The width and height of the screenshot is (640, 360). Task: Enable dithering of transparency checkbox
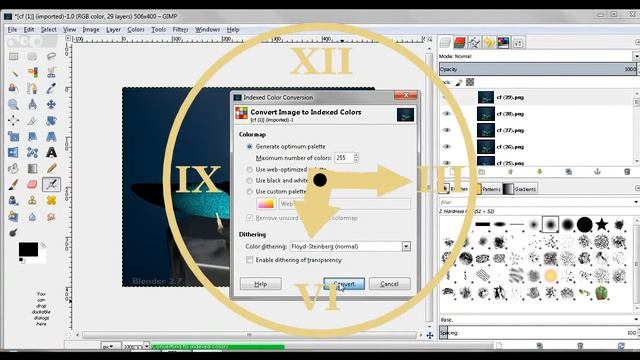[x=249, y=260]
